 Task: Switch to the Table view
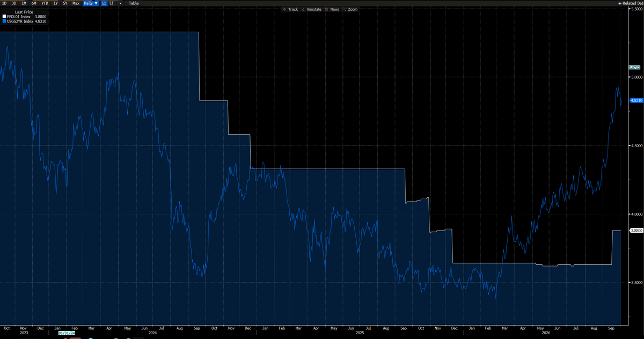coord(134,3)
